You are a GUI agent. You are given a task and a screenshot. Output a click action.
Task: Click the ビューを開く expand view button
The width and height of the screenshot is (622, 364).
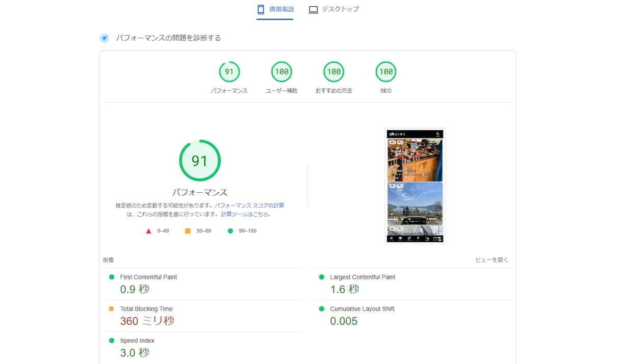[x=492, y=260]
